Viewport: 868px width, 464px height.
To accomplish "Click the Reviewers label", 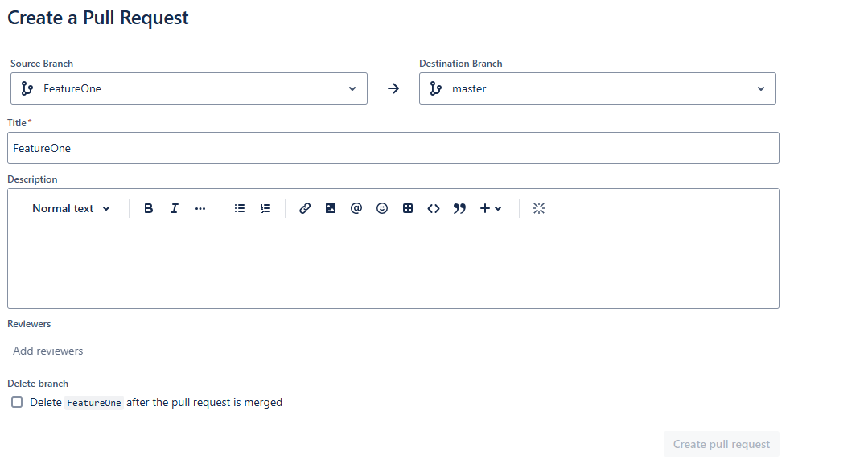I will 29,324.
